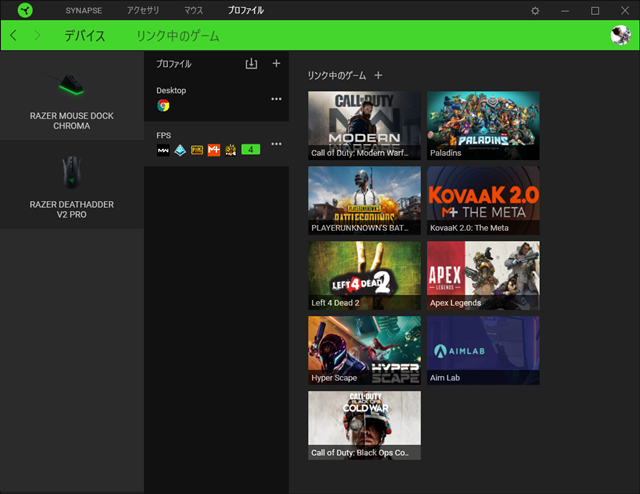Open Aim Lab game tile

click(483, 350)
